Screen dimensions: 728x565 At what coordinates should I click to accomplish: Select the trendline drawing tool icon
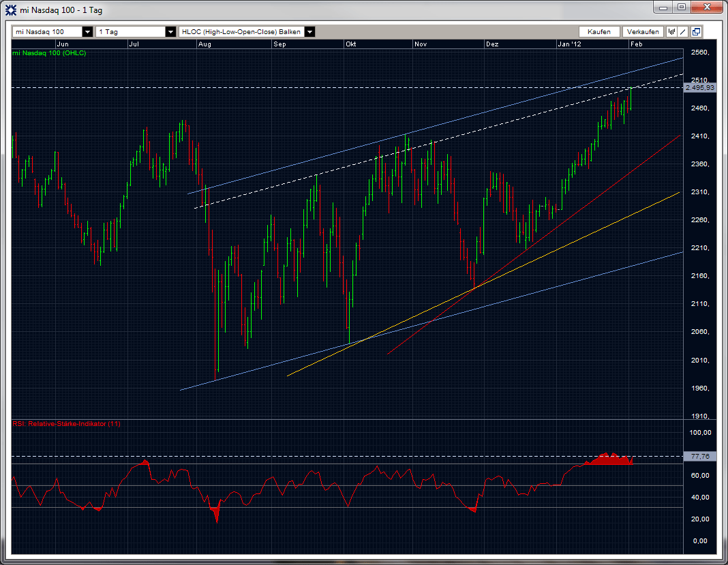tap(683, 31)
